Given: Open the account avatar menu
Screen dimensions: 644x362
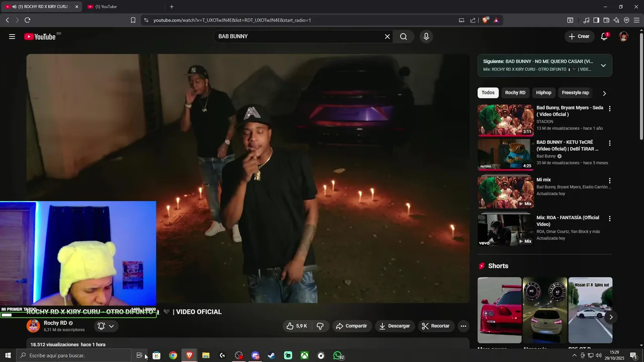Looking at the screenshot, I should [x=624, y=36].
